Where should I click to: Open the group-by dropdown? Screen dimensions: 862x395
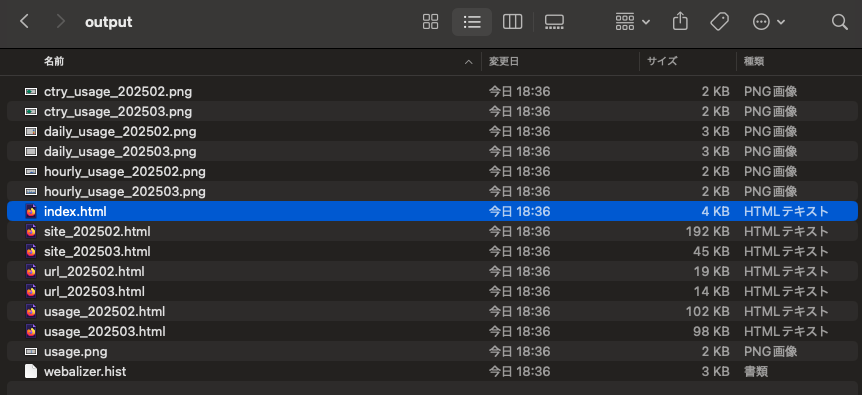click(x=633, y=22)
